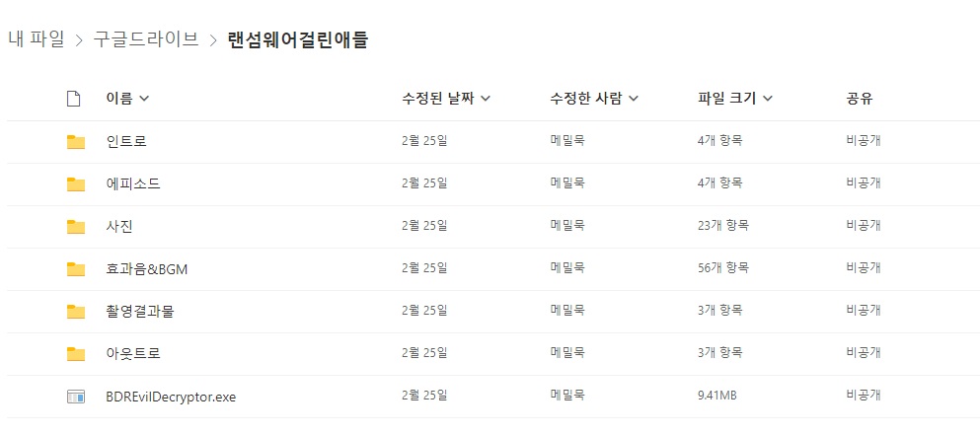
Task: Click the 아웃트로 folder icon
Action: coord(76,354)
